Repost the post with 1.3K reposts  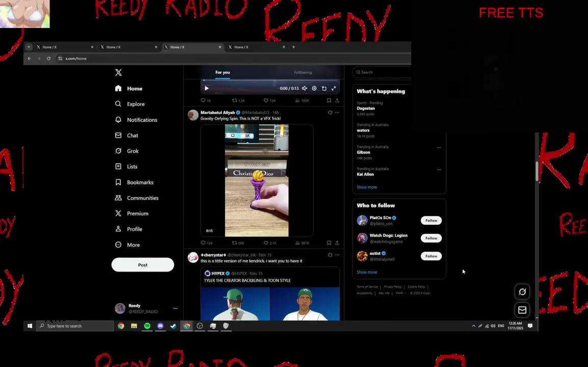[238, 100]
